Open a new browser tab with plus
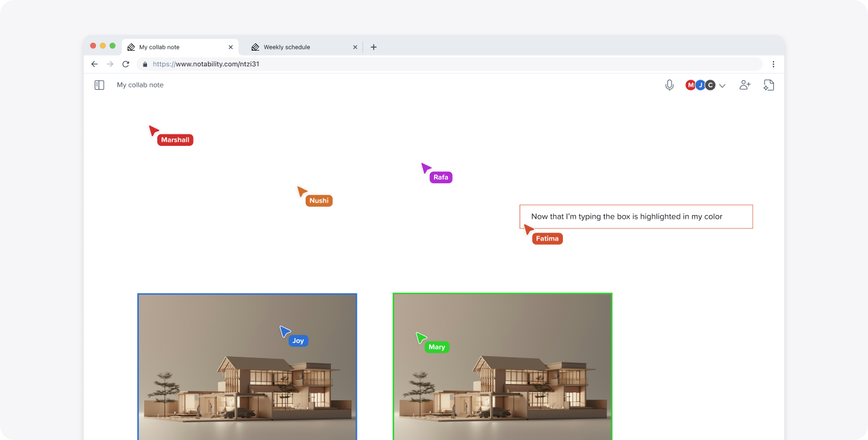This screenshot has height=440, width=868. (x=373, y=46)
